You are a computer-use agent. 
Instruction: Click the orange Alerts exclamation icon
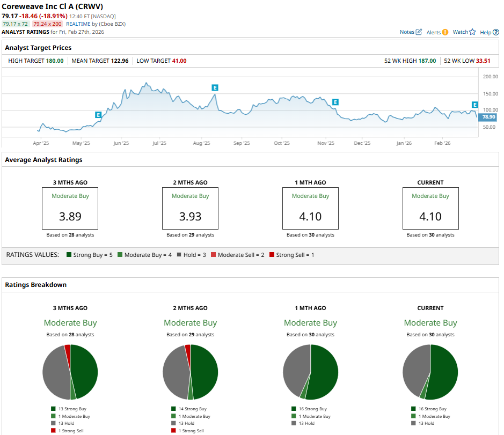coord(445,32)
